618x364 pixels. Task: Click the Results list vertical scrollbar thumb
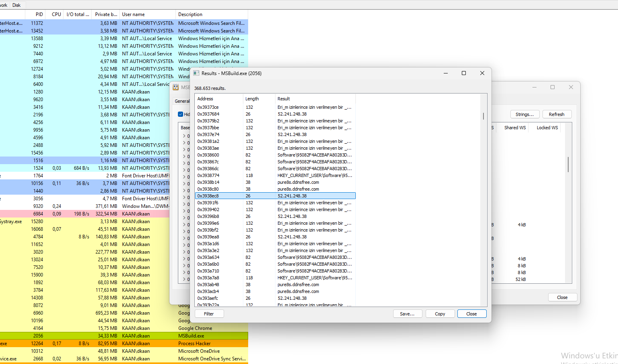[x=483, y=116]
